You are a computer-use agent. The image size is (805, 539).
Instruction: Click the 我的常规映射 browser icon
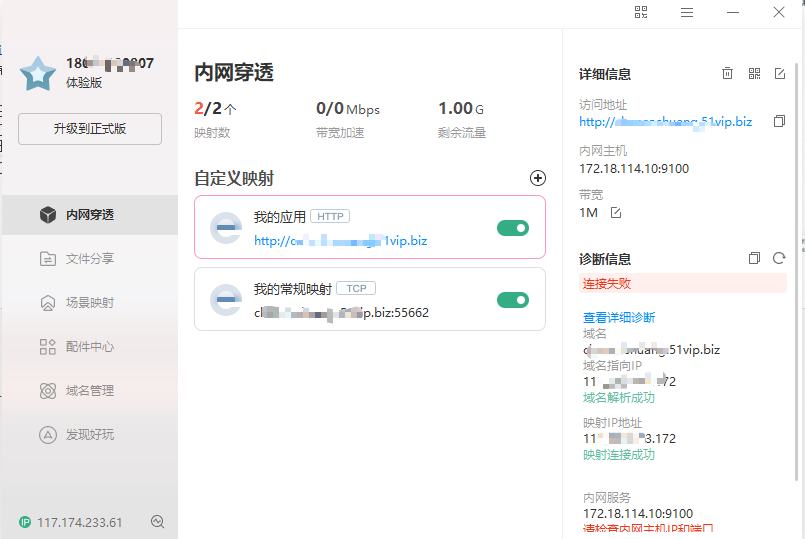(226, 299)
